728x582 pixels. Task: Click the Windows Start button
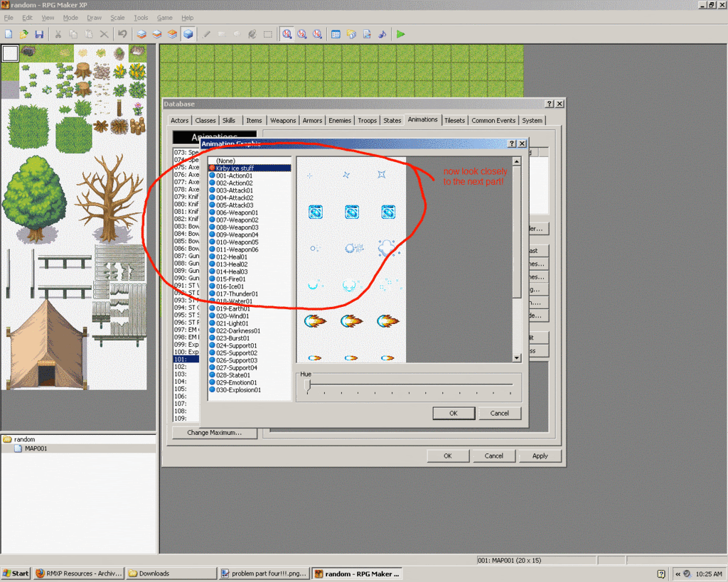pyautogui.click(x=16, y=573)
